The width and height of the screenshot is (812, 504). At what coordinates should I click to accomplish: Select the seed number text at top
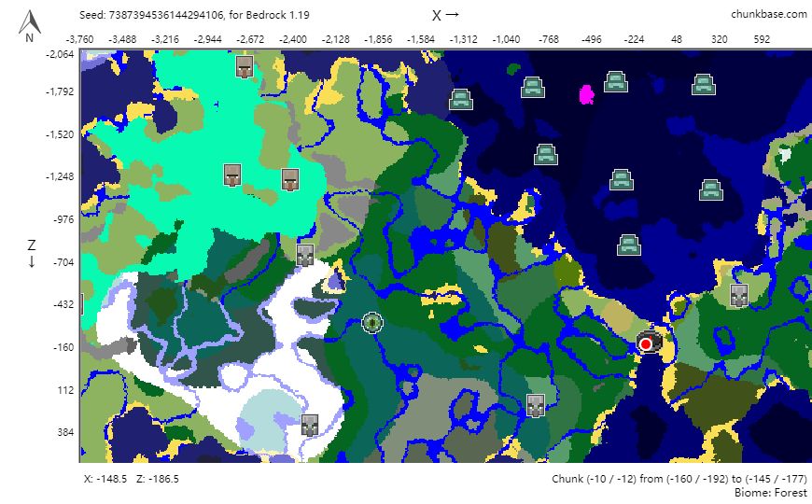pos(165,15)
